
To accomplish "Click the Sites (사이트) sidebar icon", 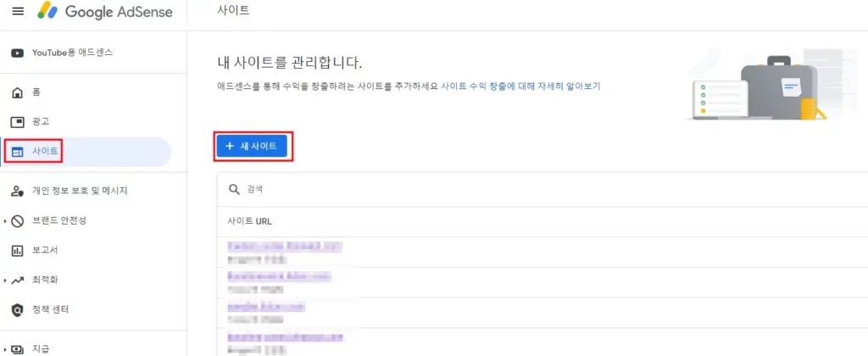I will (x=18, y=151).
